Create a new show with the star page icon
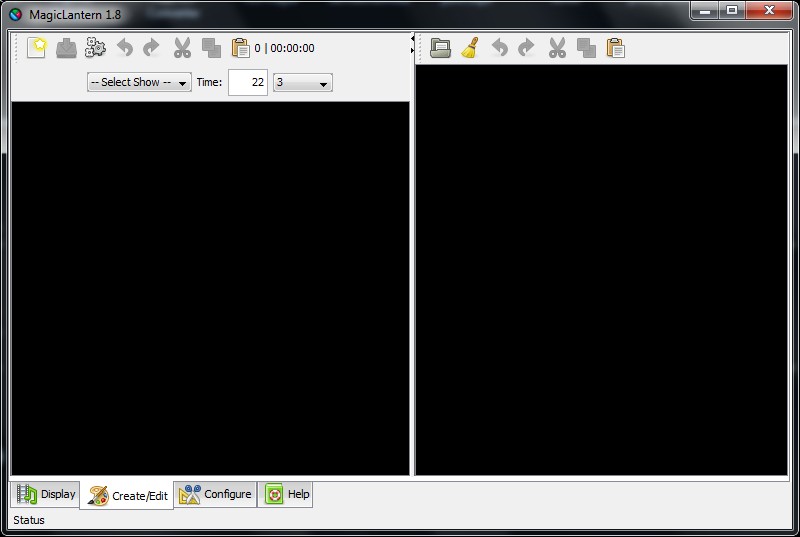This screenshot has height=537, width=800. point(37,48)
